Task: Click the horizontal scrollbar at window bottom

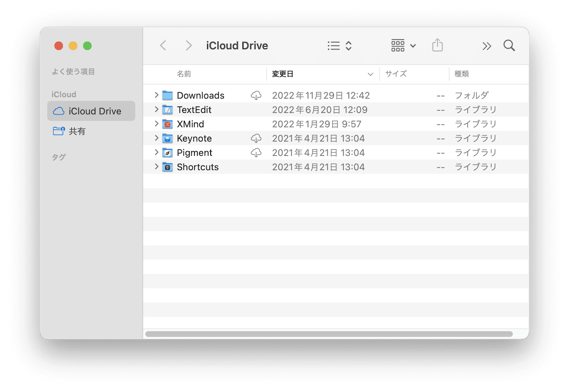Action: (329, 334)
